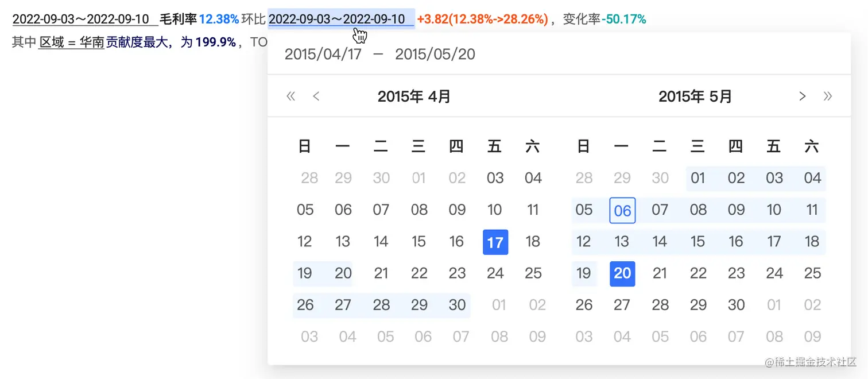Choose May 16 in the right calendar
868x379 pixels.
[736, 242]
